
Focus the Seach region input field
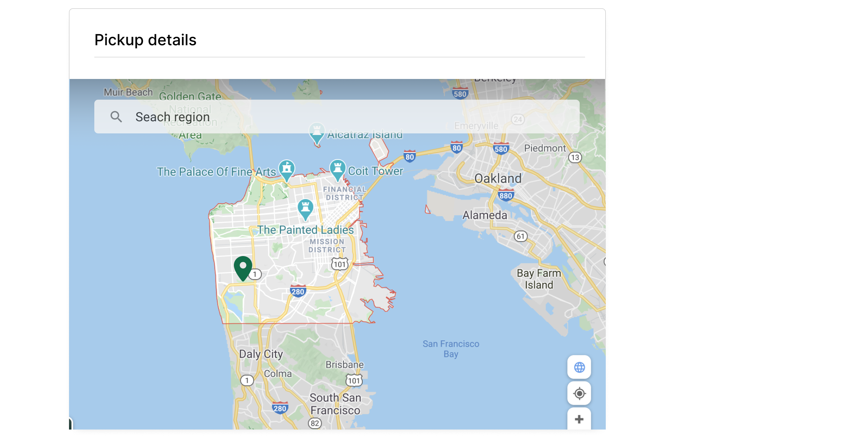pos(337,117)
